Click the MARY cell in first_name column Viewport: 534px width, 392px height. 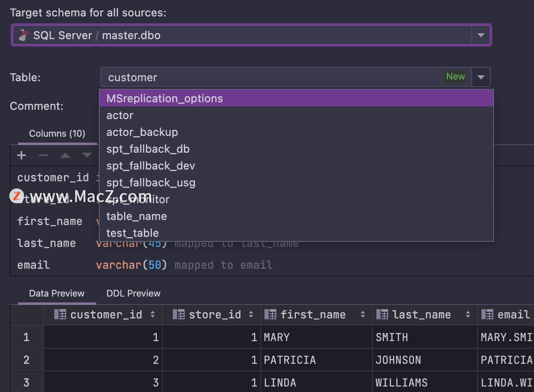[x=316, y=337]
